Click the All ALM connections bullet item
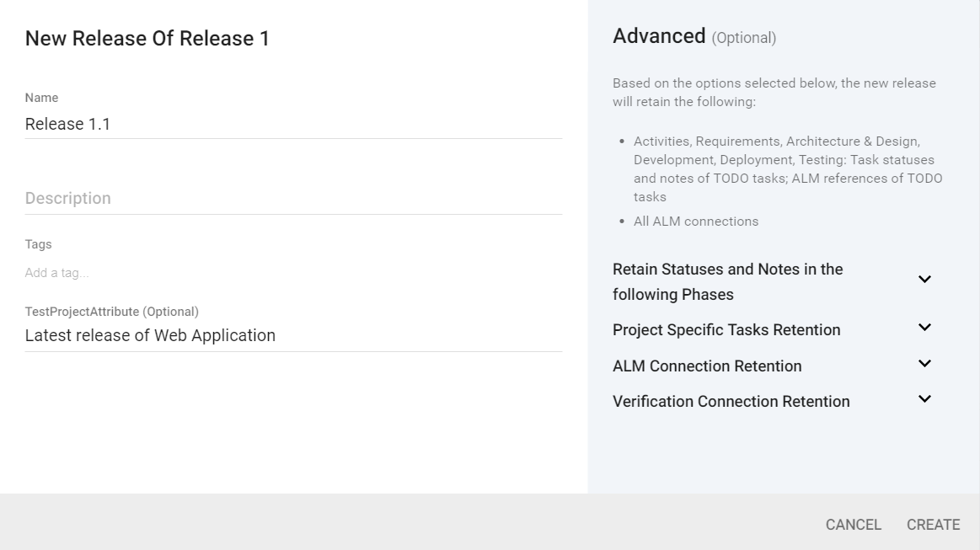 (x=695, y=221)
